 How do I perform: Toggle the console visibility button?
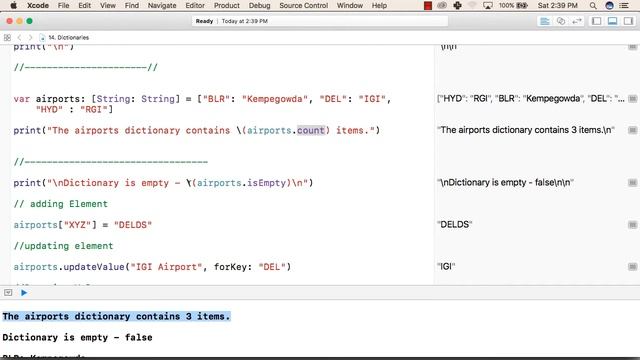(x=8, y=293)
